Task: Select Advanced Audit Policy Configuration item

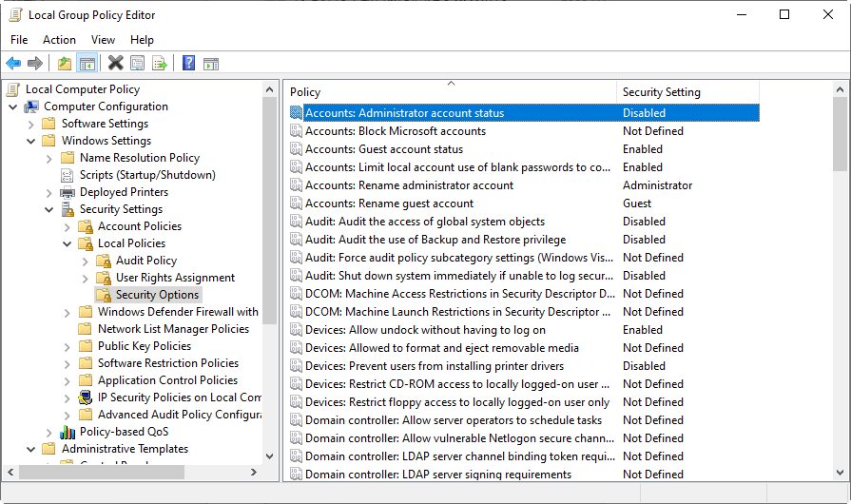Action: 179,415
